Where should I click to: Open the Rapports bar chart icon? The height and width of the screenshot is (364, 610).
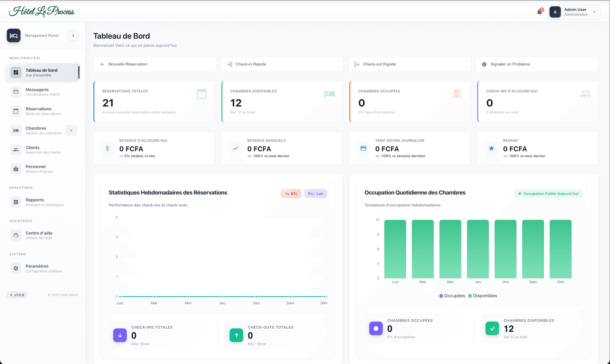[16, 202]
